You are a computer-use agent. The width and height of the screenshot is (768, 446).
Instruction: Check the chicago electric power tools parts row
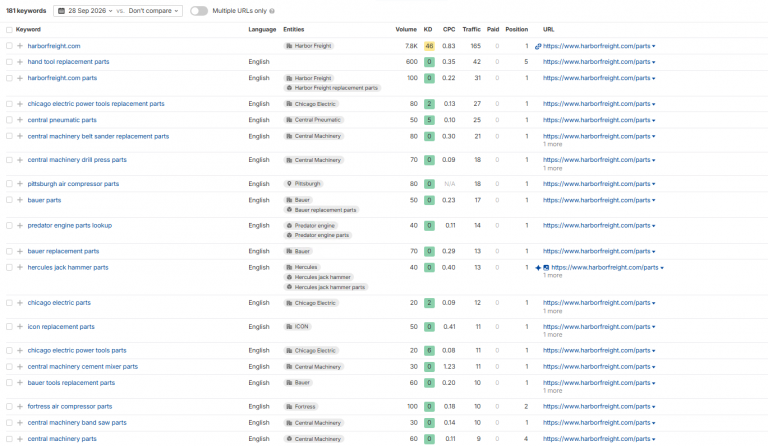pyautogui.click(x=9, y=351)
